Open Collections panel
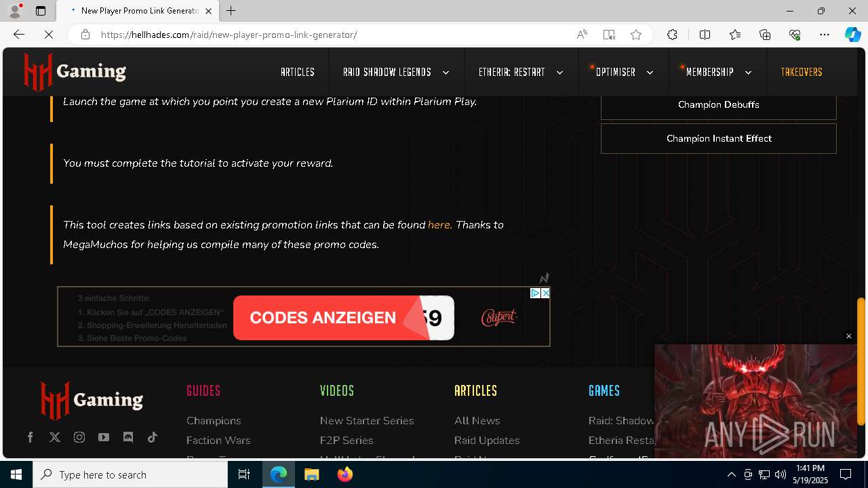The width and height of the screenshot is (868, 488). point(765,35)
